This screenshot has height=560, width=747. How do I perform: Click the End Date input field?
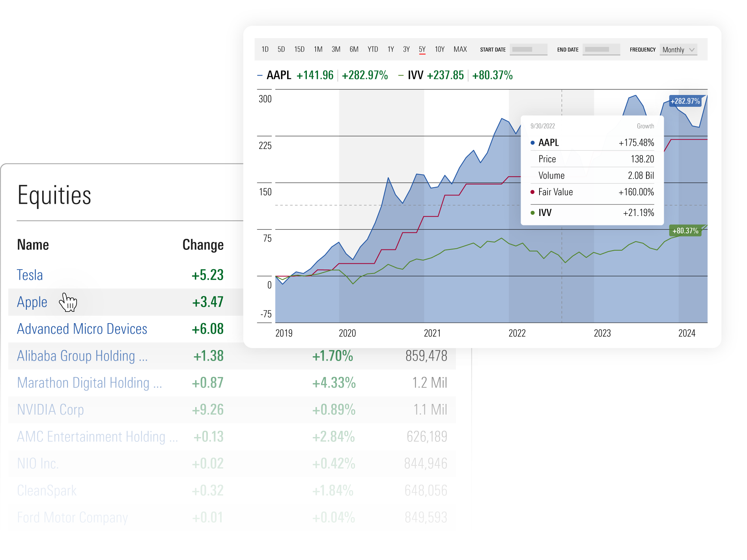(x=601, y=50)
